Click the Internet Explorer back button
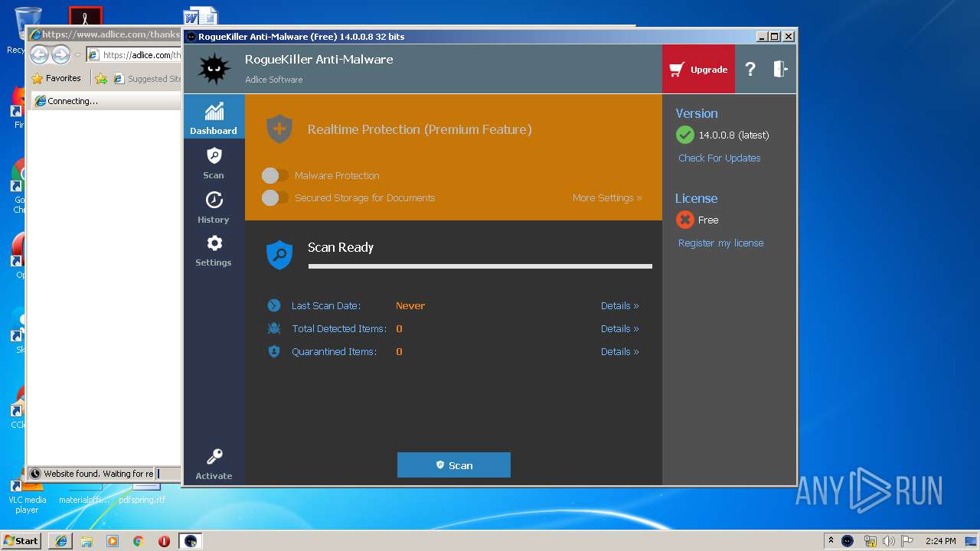The image size is (980, 551). pyautogui.click(x=40, y=54)
